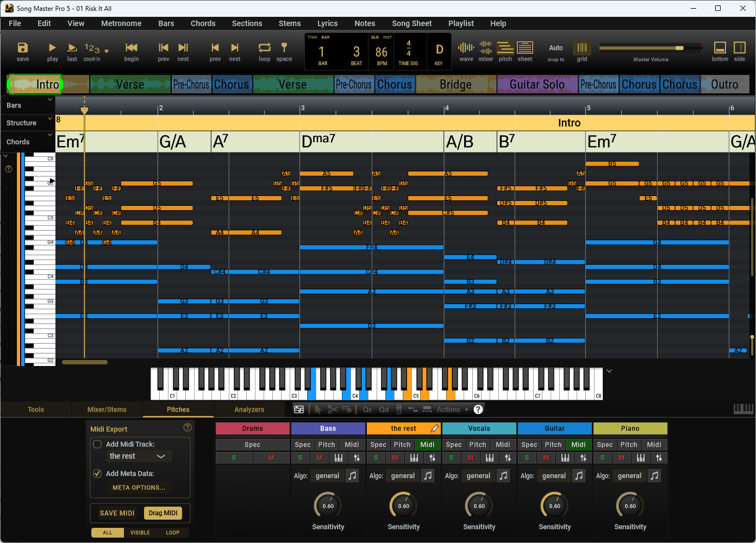The image size is (756, 543).
Task: Expand the Chords row chevron
Action: (50, 135)
